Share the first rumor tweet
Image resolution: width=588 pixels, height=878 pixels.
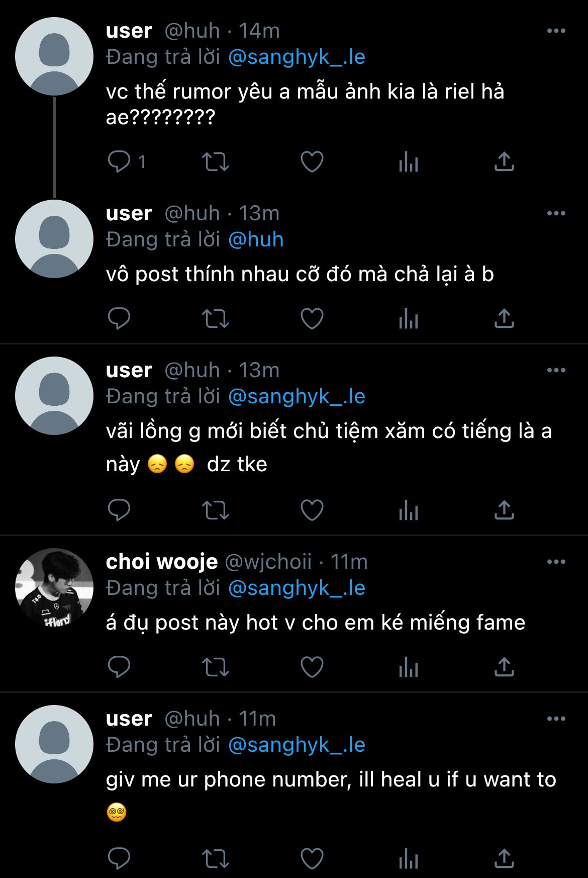pos(504,162)
